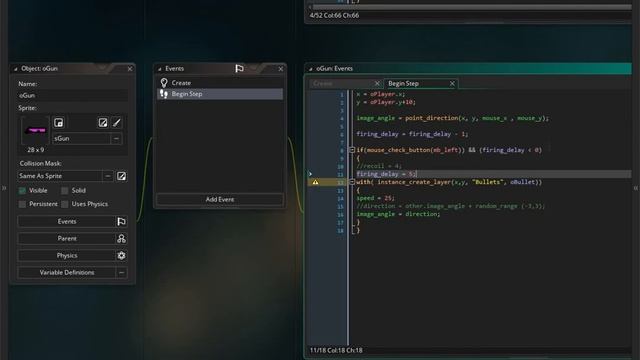The image size is (640, 360).
Task: Click the '11/18 Col:18 Ch:18' status text
Action: 336,350
